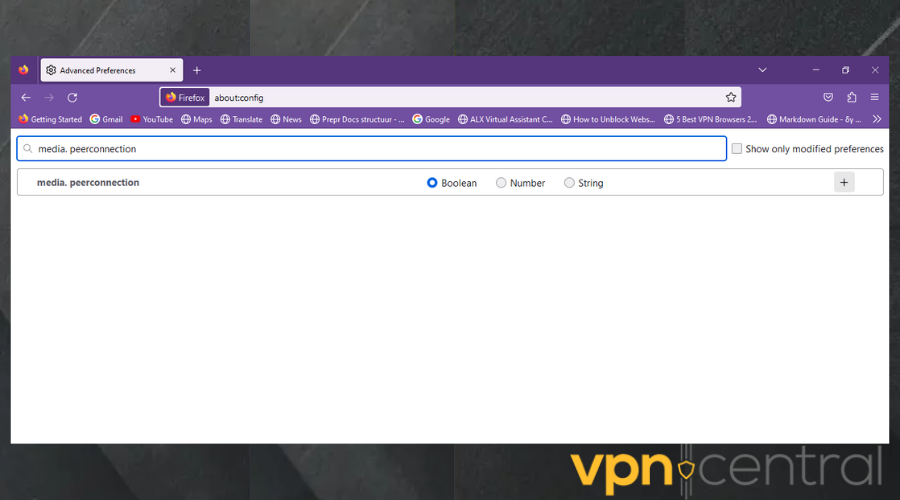The width and height of the screenshot is (900, 500).
Task: Open the Pocket save icon
Action: click(x=828, y=97)
